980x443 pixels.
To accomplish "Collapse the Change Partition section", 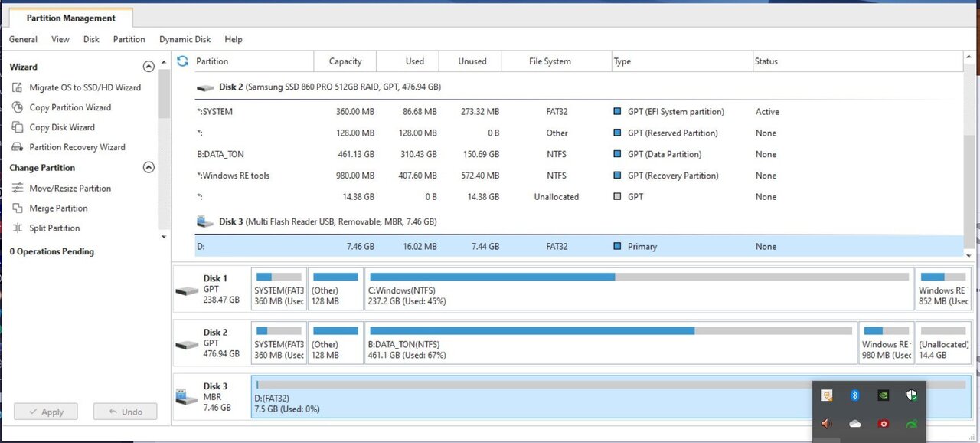I will (149, 168).
